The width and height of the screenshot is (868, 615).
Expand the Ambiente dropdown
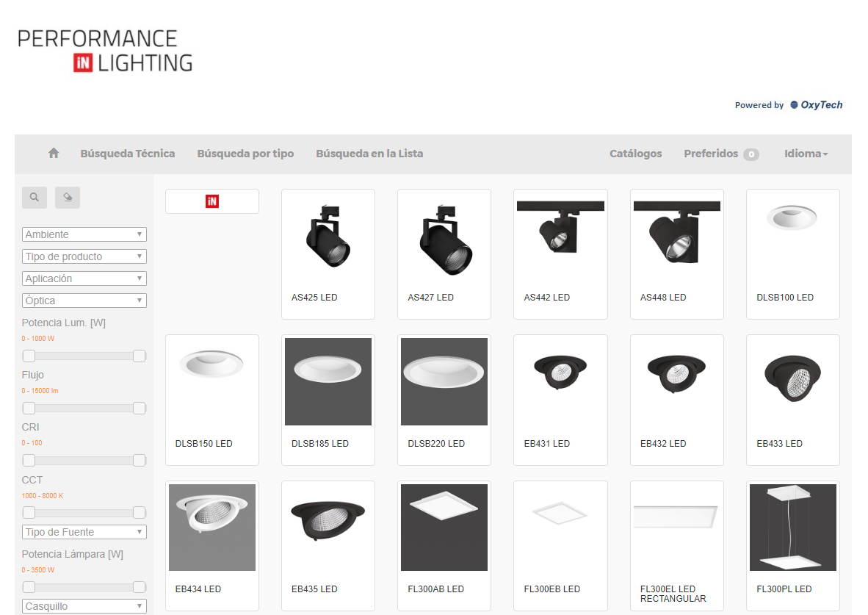point(84,234)
